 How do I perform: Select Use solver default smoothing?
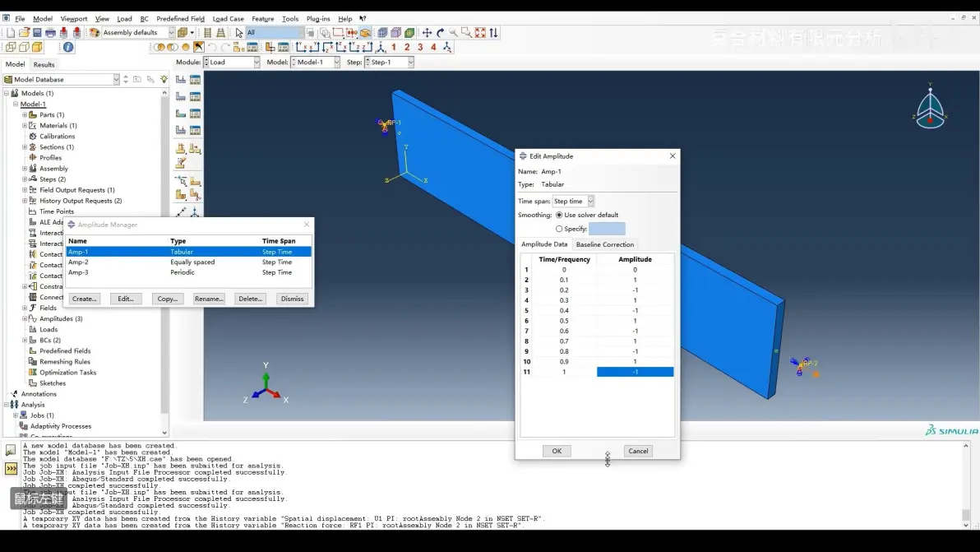pyautogui.click(x=559, y=215)
